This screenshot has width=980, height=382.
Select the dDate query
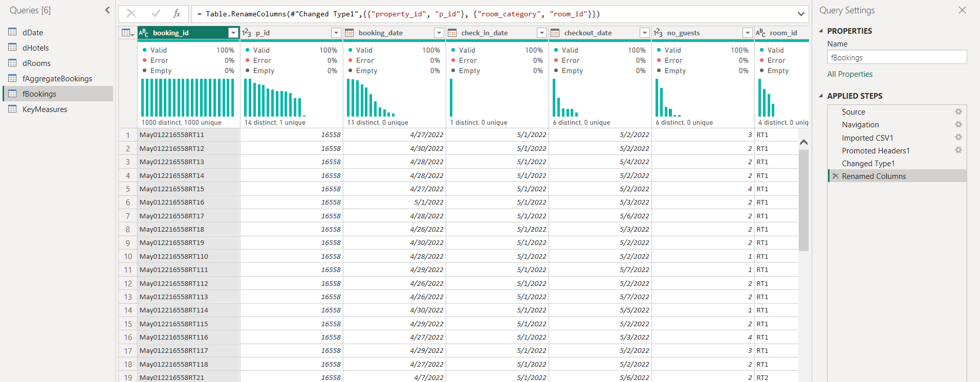58,32
